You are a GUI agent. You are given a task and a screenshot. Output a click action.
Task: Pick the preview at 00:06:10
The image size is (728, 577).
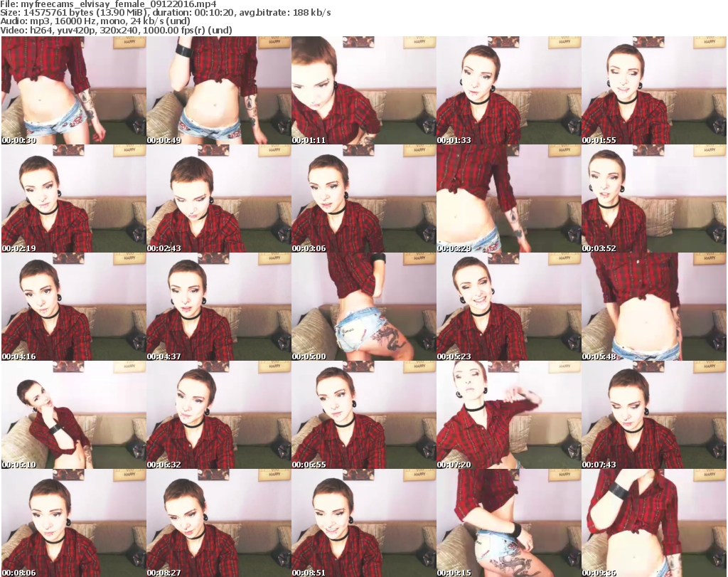(74, 415)
